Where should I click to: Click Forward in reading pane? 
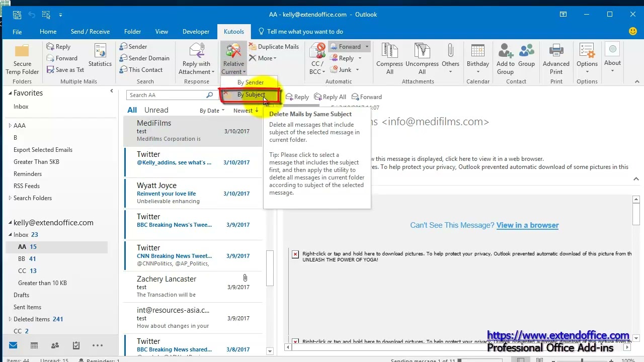[x=367, y=97]
